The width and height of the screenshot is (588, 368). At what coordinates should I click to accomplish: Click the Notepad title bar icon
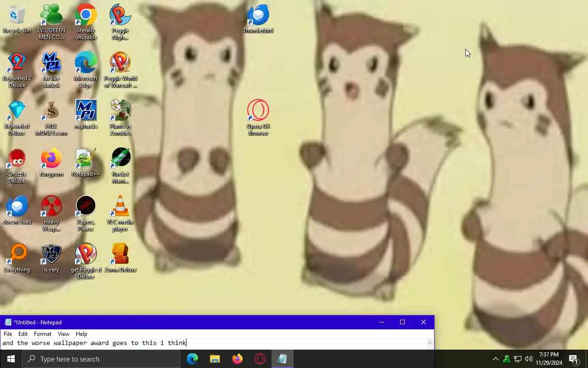pos(7,322)
